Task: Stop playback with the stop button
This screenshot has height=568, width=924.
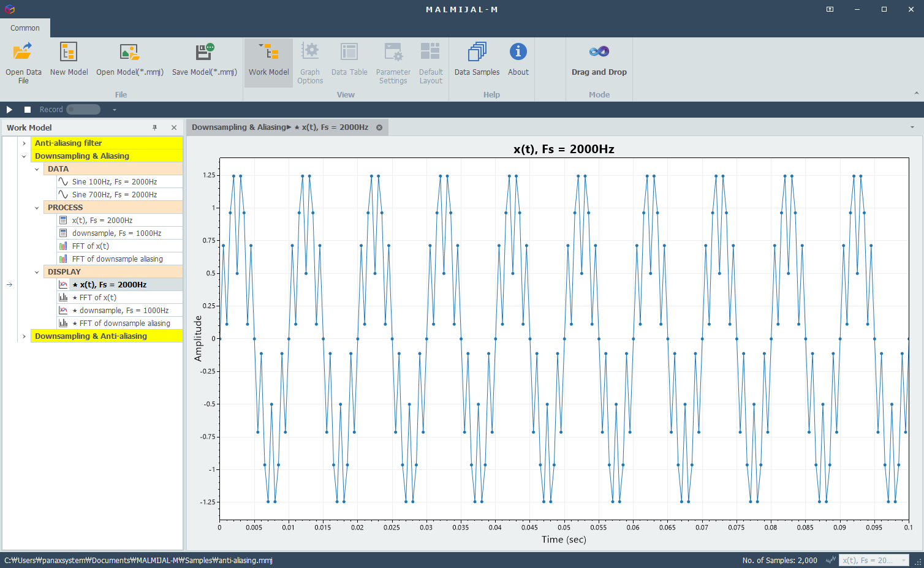Action: 28,110
